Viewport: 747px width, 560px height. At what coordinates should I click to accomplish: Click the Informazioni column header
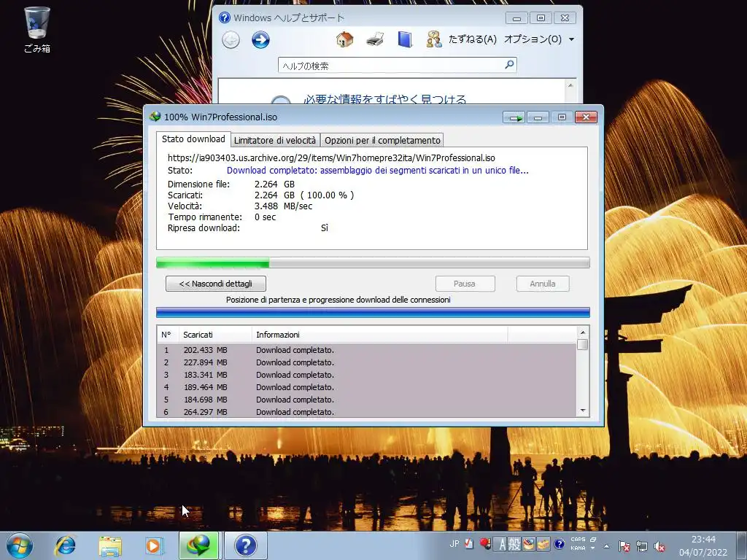pyautogui.click(x=379, y=335)
